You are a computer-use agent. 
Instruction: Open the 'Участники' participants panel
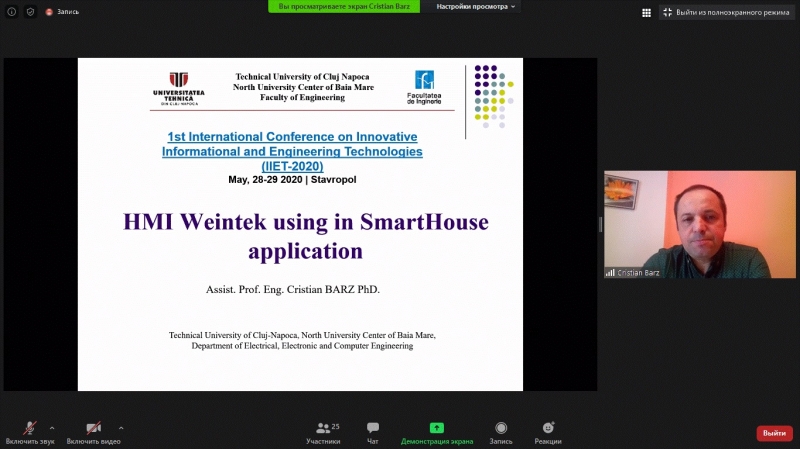coord(323,433)
